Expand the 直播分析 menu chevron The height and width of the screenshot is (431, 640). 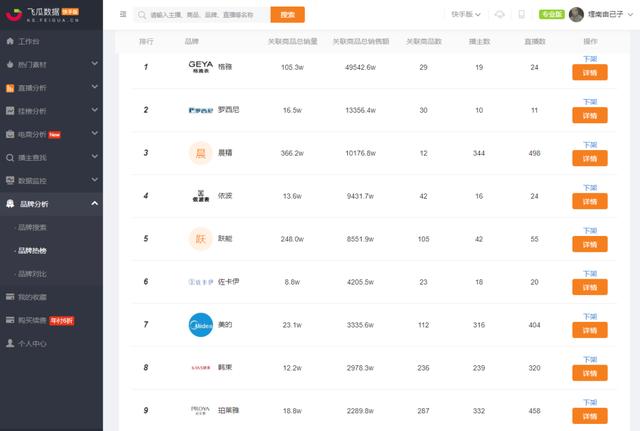pos(95,87)
